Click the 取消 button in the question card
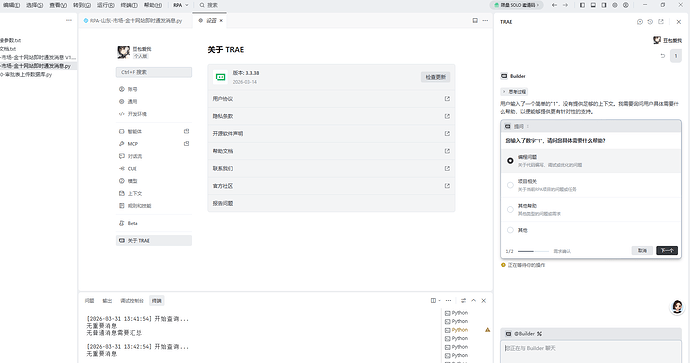 pyautogui.click(x=642, y=250)
